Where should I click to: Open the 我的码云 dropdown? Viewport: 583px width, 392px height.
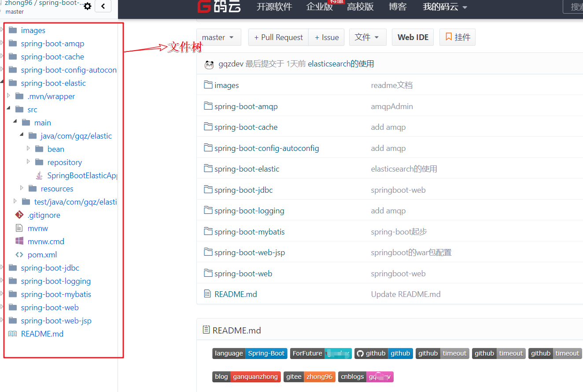click(445, 7)
